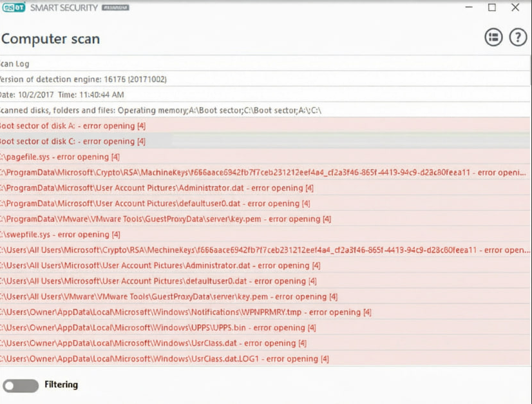Click the Computer scan heading

[50, 39]
